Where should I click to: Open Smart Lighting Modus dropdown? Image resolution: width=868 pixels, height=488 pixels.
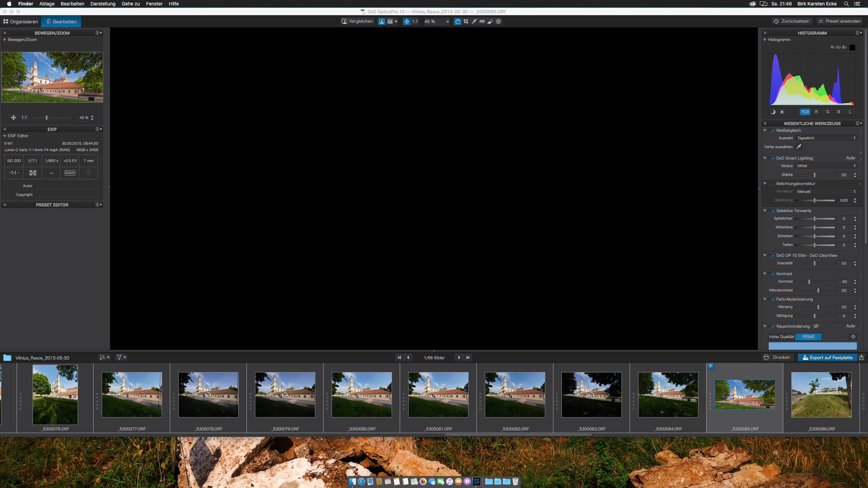pyautogui.click(x=826, y=166)
